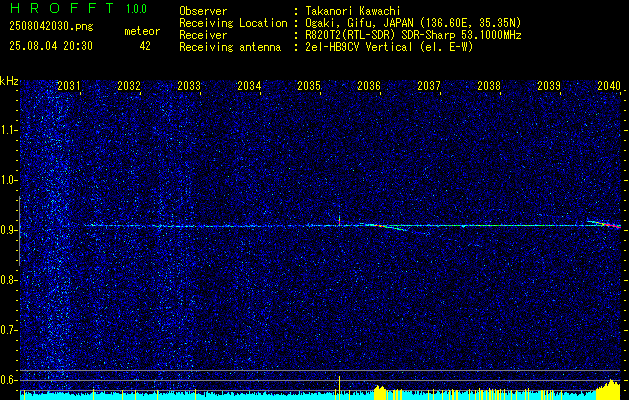Click the yellow signal peak below 2040
The height and width of the screenshot is (400, 629).
tap(609, 389)
